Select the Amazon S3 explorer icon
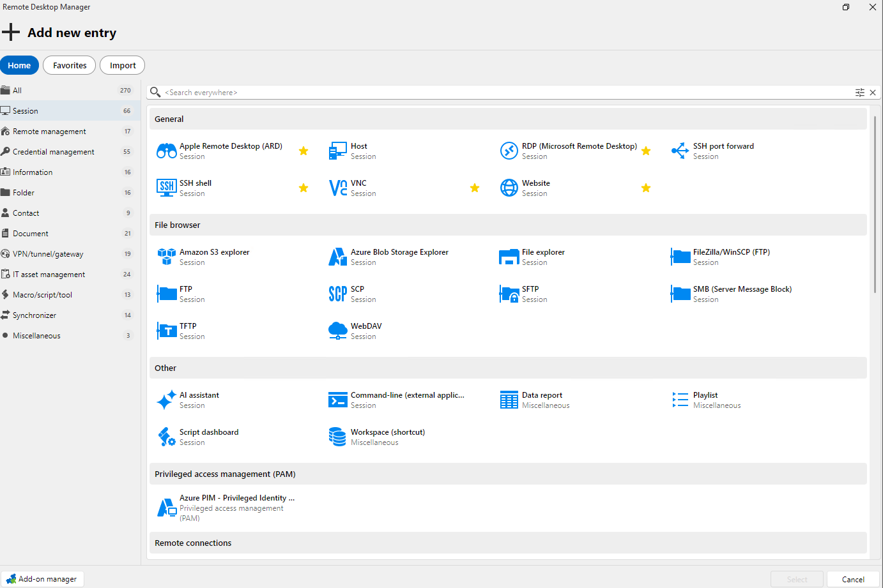 point(167,257)
